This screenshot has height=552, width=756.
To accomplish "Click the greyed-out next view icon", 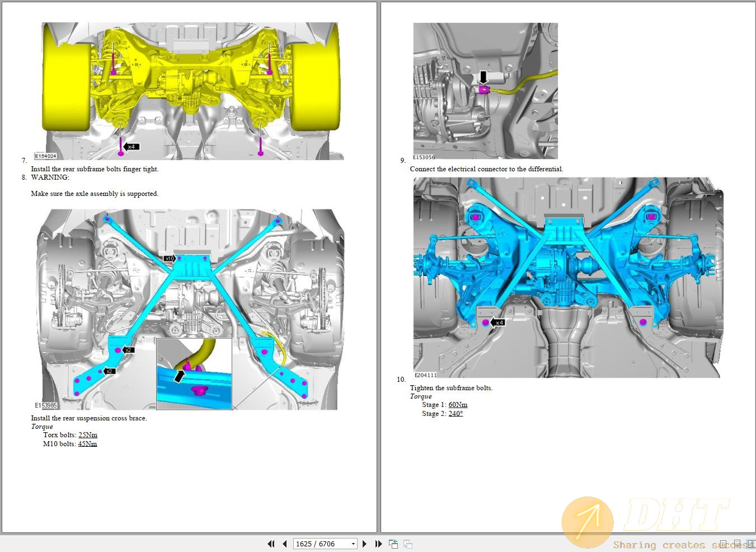I will [408, 544].
